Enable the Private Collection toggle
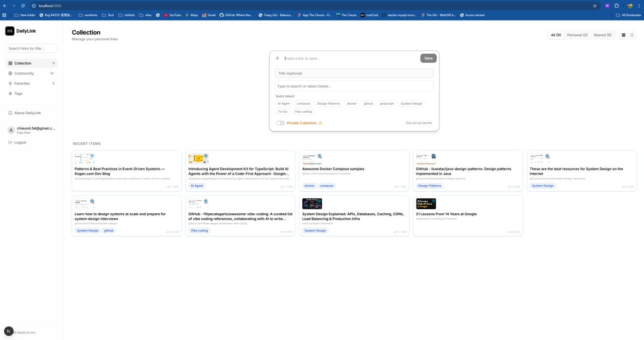The image size is (644, 340). click(280, 123)
